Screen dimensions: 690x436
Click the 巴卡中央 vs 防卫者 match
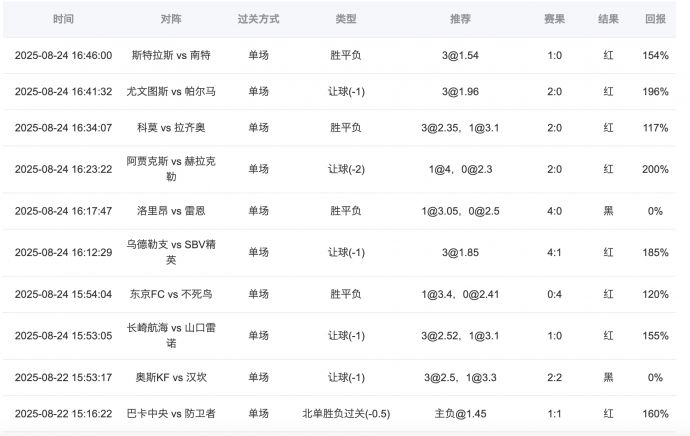coord(171,414)
